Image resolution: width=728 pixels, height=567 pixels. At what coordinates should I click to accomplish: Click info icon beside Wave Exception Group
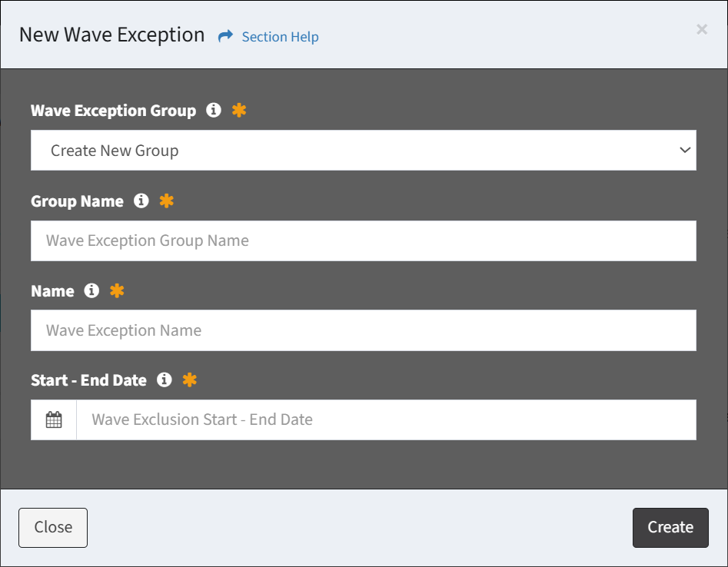(x=214, y=111)
